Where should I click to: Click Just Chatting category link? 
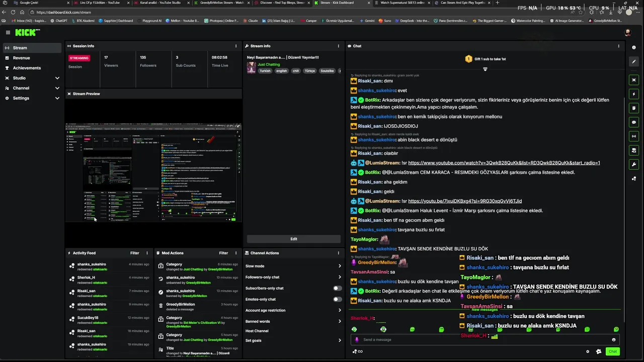point(269,64)
